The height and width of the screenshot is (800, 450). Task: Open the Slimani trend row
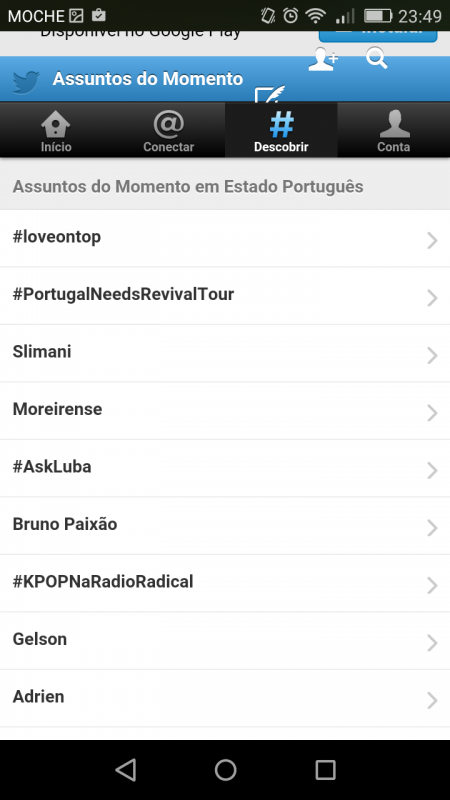pyautogui.click(x=225, y=353)
